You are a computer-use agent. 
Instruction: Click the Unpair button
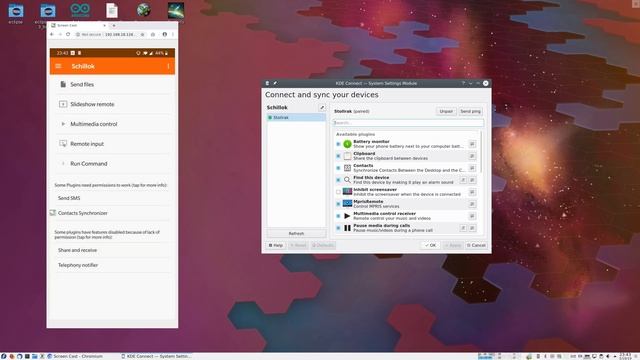(446, 111)
